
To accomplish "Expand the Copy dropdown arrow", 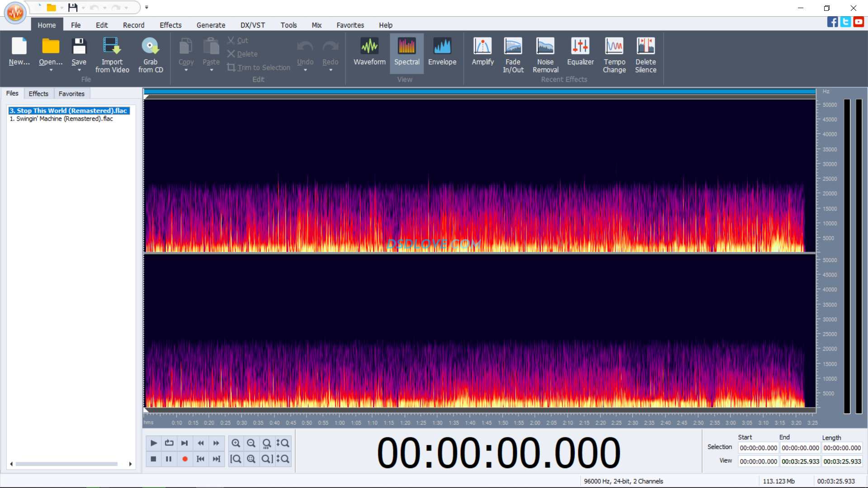I will click(x=186, y=70).
